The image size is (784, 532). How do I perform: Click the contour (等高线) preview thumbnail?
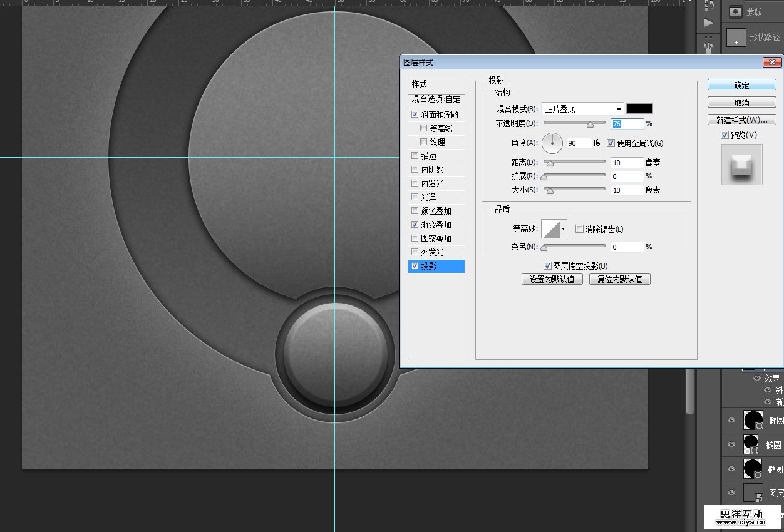(x=551, y=229)
